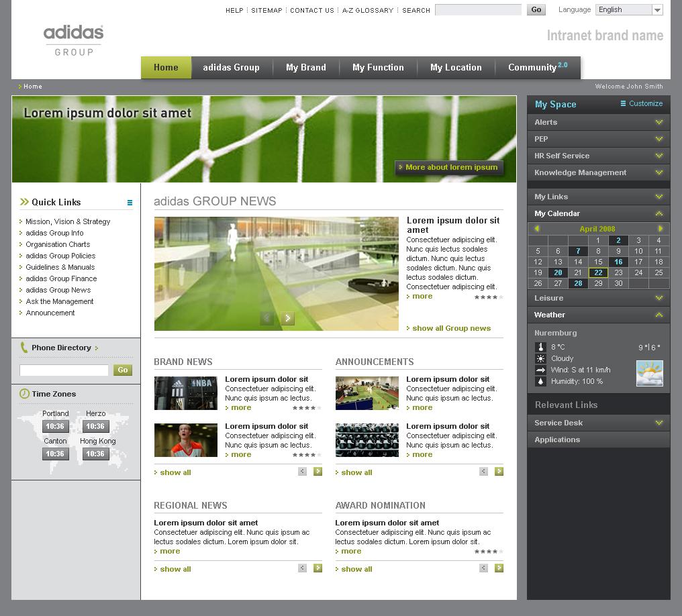Go to previous month in My Calendar
The width and height of the screenshot is (682, 616).
[537, 229]
